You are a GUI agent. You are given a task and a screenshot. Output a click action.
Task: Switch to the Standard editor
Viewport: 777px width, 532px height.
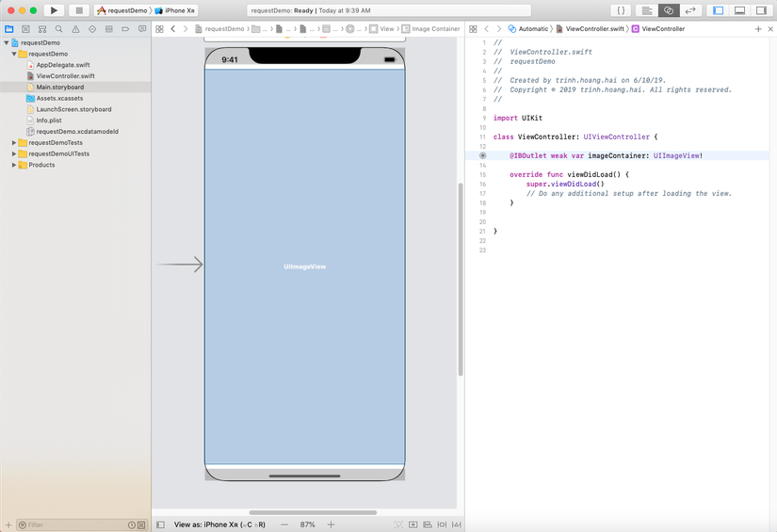point(647,10)
